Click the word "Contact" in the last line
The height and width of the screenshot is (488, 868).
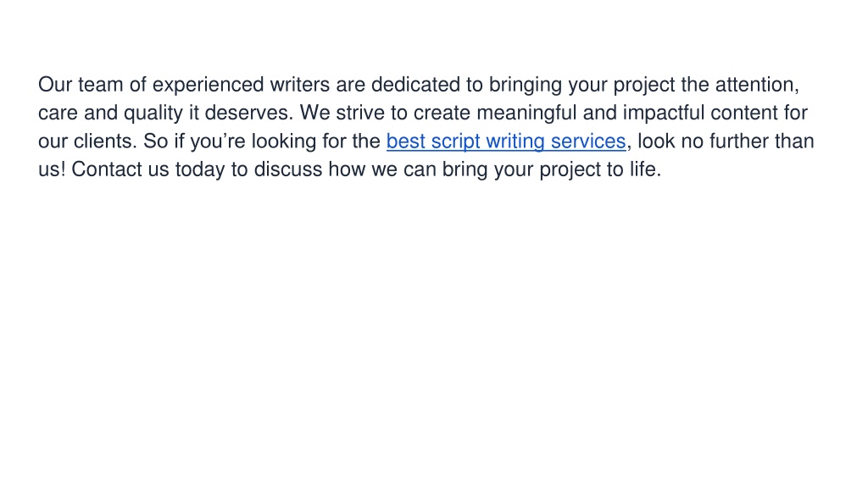click(x=107, y=169)
